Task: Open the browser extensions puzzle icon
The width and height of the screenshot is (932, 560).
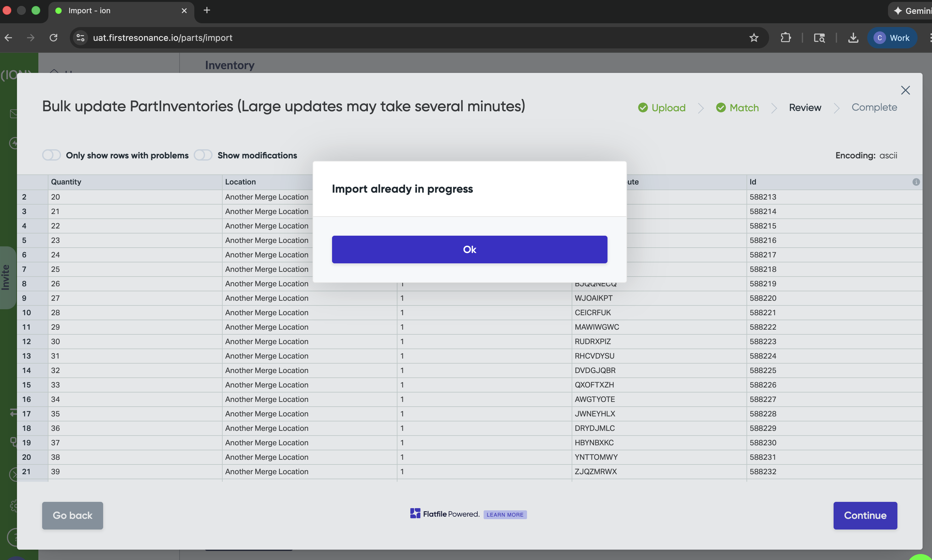Action: click(785, 38)
